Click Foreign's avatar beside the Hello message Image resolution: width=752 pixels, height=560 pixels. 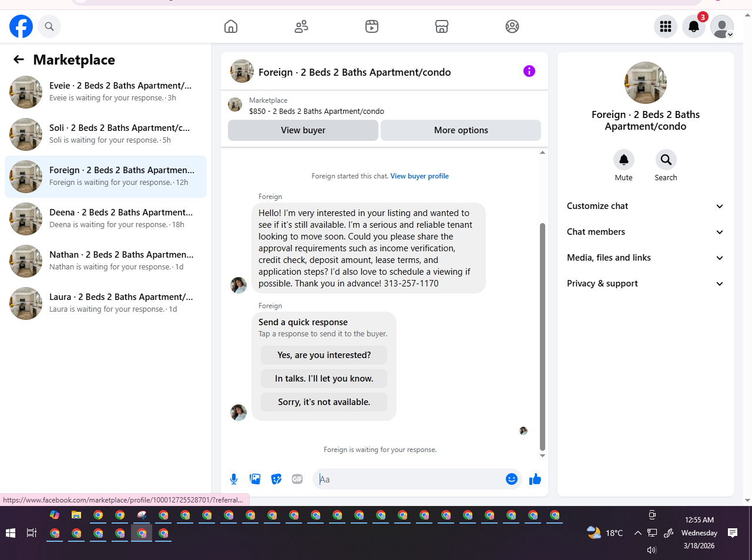pyautogui.click(x=239, y=285)
